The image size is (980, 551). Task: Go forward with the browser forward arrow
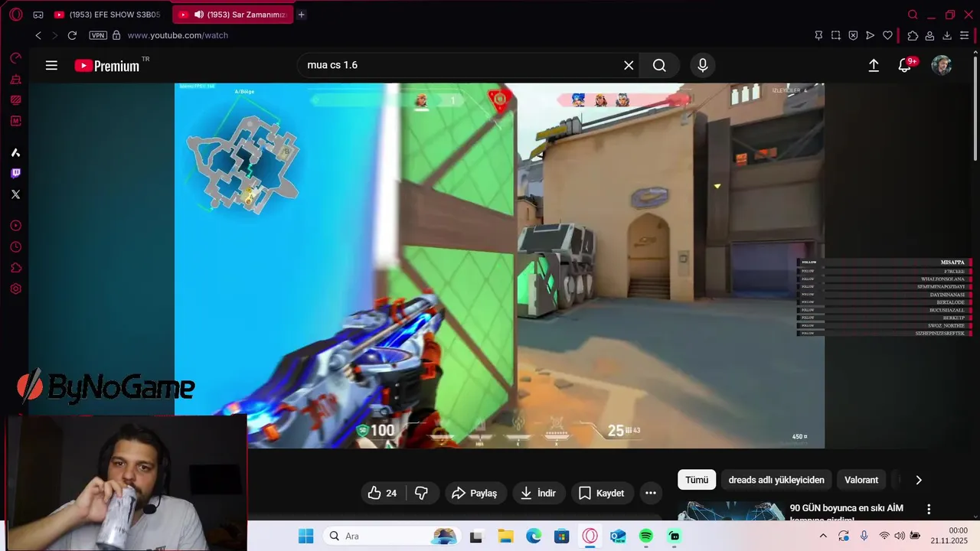click(54, 35)
